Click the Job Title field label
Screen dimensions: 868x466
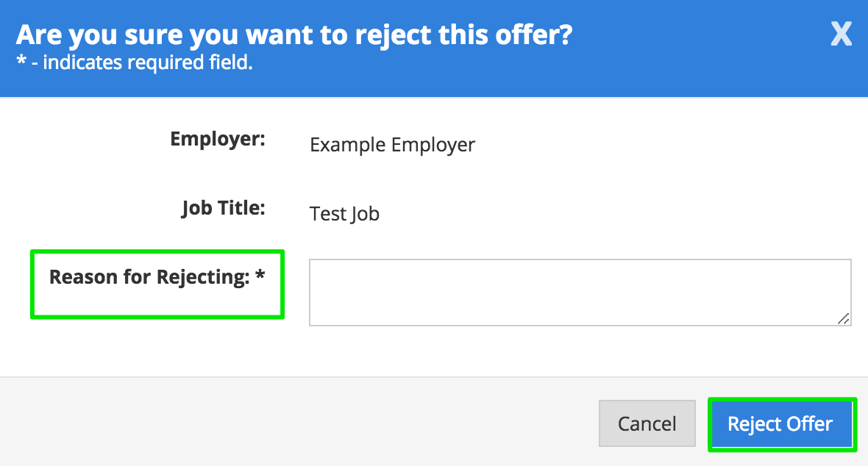223,208
